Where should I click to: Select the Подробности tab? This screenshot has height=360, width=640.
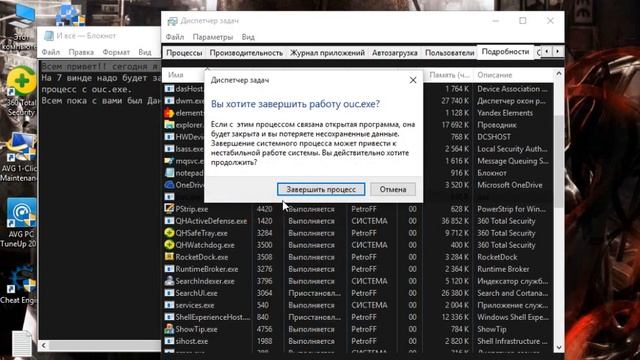(505, 52)
